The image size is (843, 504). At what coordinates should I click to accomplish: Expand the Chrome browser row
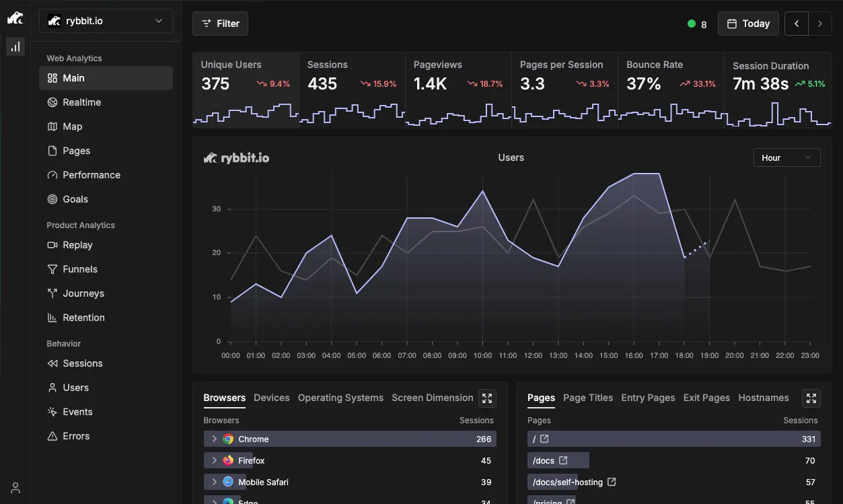click(214, 439)
